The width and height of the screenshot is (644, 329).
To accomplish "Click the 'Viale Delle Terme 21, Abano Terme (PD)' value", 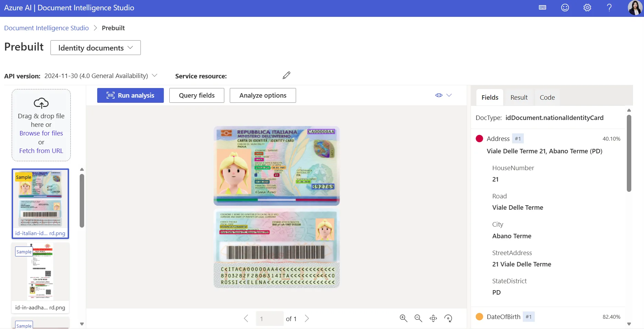I will (x=544, y=151).
